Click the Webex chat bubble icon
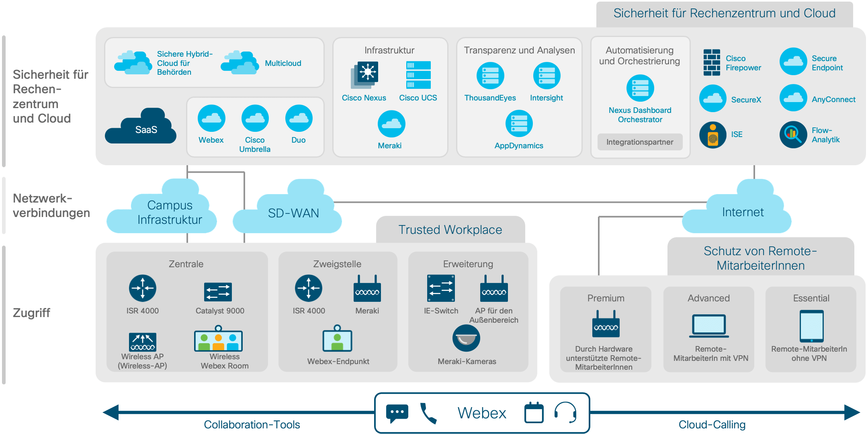This screenshot has width=868, height=434. (397, 414)
